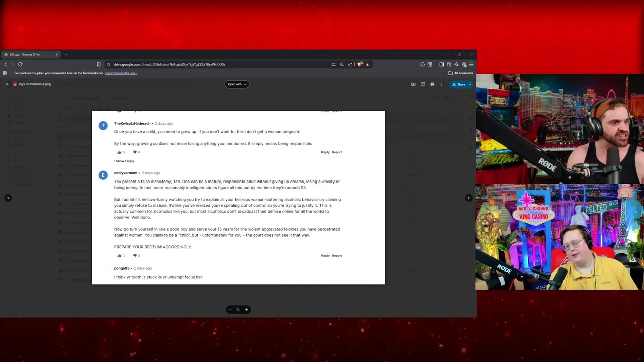Dislike emilyvermont's comment with thumbs down
Viewport: 644px width, 362px height.
[135, 256]
